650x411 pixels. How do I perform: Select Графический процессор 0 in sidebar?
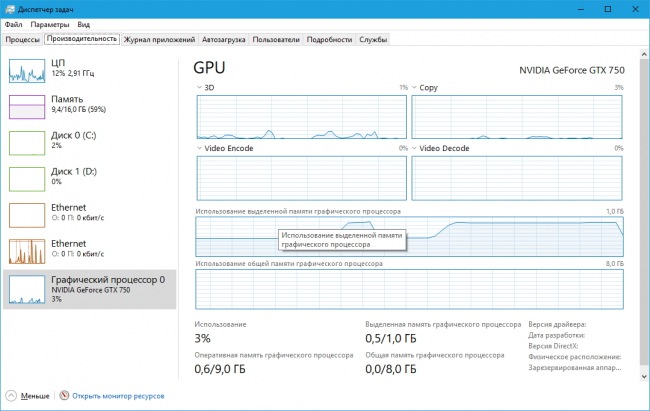coord(90,289)
